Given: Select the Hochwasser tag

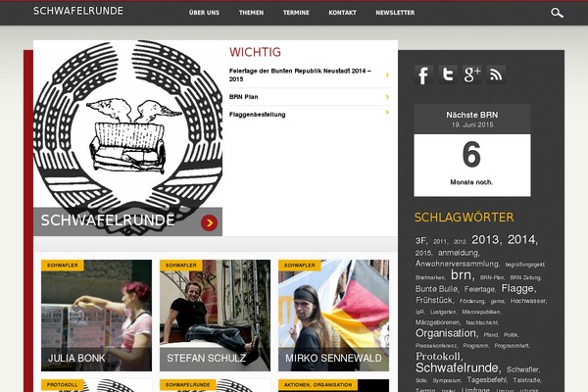Looking at the screenshot, I should (x=528, y=301).
